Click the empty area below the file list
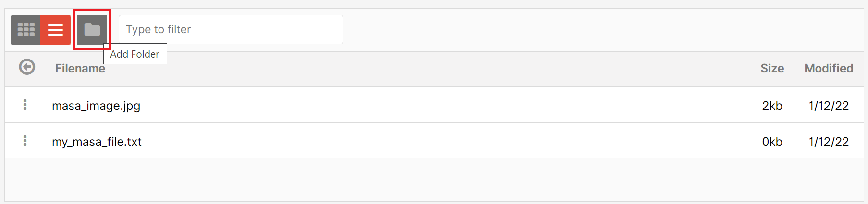Screen dimensions: 868x204 [x=434, y=180]
